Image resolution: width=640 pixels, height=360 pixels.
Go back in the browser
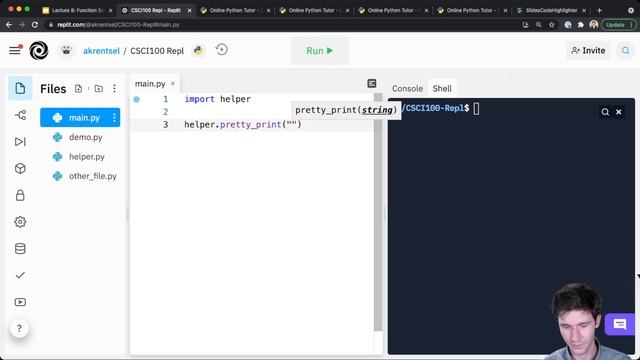[9, 25]
